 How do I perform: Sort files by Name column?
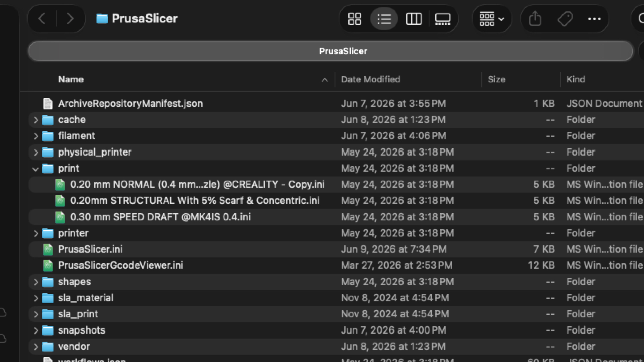71,79
